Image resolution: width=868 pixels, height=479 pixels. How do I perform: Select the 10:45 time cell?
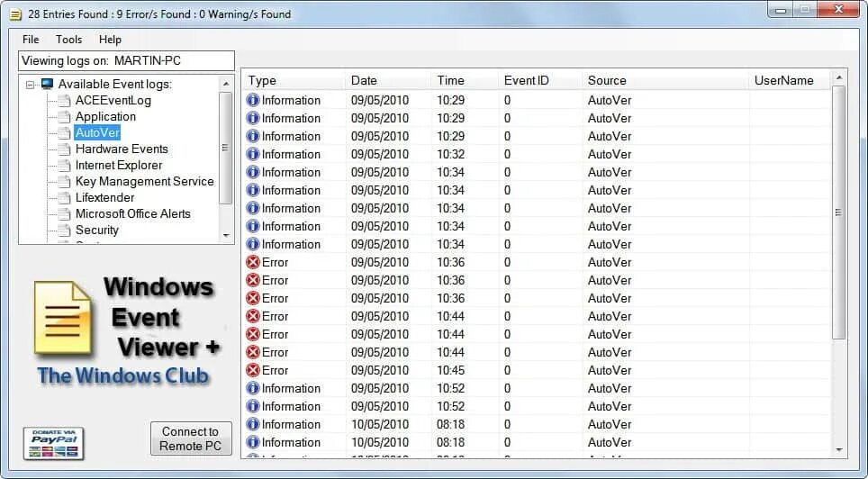[450, 370]
